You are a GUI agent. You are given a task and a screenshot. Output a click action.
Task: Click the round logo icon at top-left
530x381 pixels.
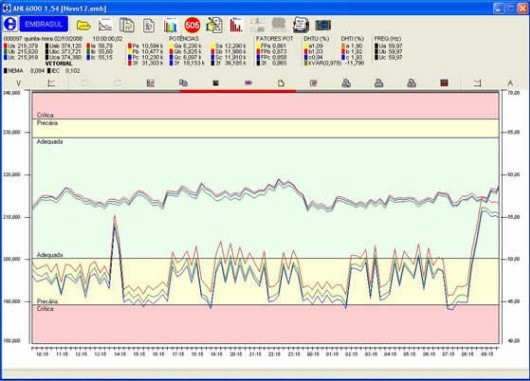click(10, 24)
